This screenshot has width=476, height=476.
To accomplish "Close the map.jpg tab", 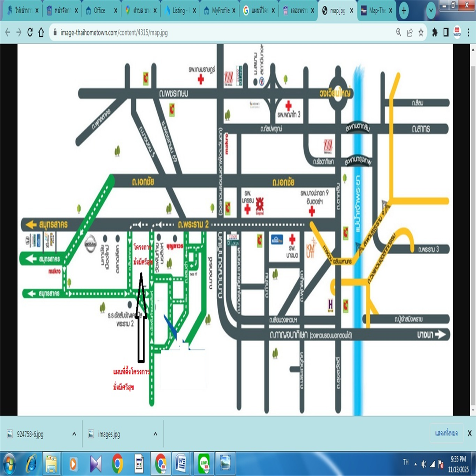I will click(x=352, y=11).
